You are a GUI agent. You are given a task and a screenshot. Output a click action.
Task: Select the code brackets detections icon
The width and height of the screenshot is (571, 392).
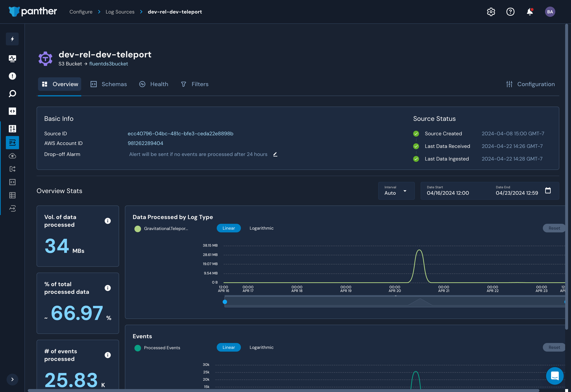coord(12,111)
